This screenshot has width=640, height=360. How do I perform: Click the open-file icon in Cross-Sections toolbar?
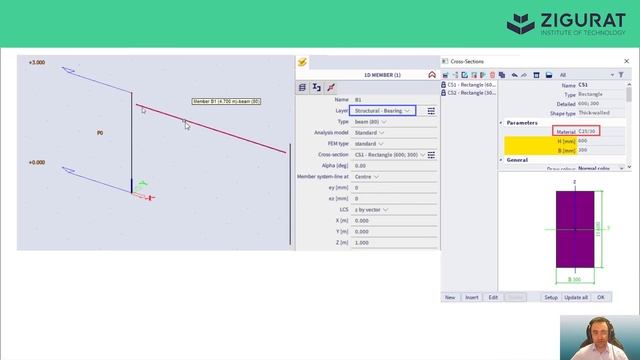[x=549, y=75]
